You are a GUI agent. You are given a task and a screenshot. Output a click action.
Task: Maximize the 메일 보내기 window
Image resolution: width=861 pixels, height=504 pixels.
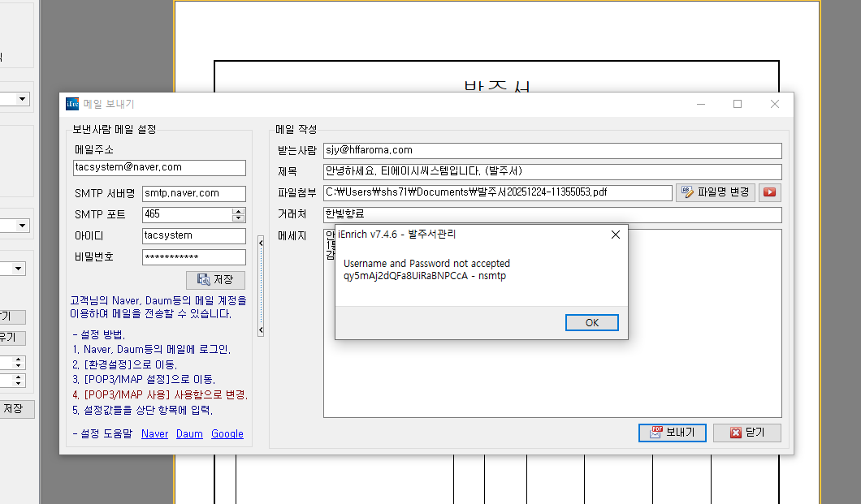coord(738,104)
